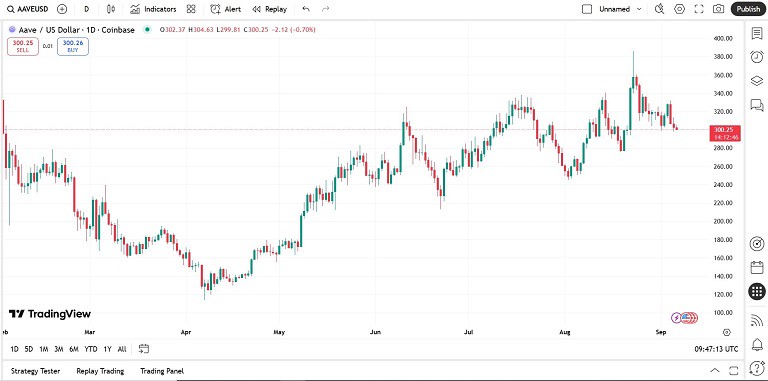Open the Trading Panel tab

(x=162, y=371)
